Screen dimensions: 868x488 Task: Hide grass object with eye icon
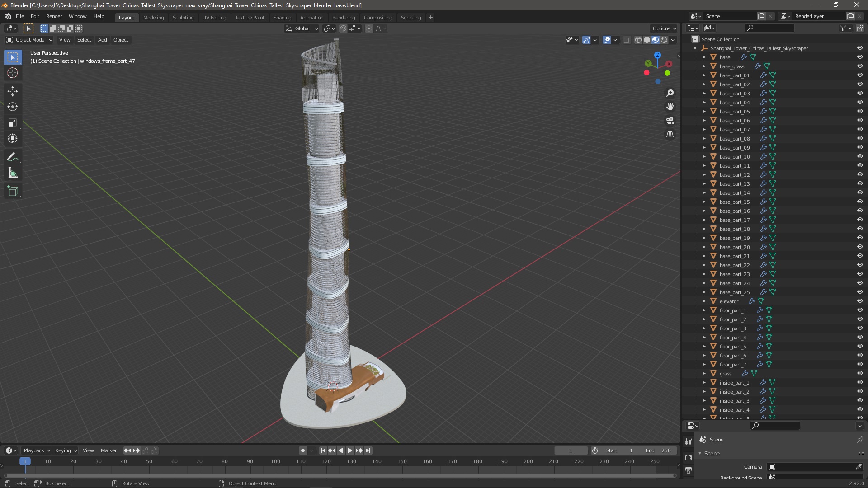(860, 373)
